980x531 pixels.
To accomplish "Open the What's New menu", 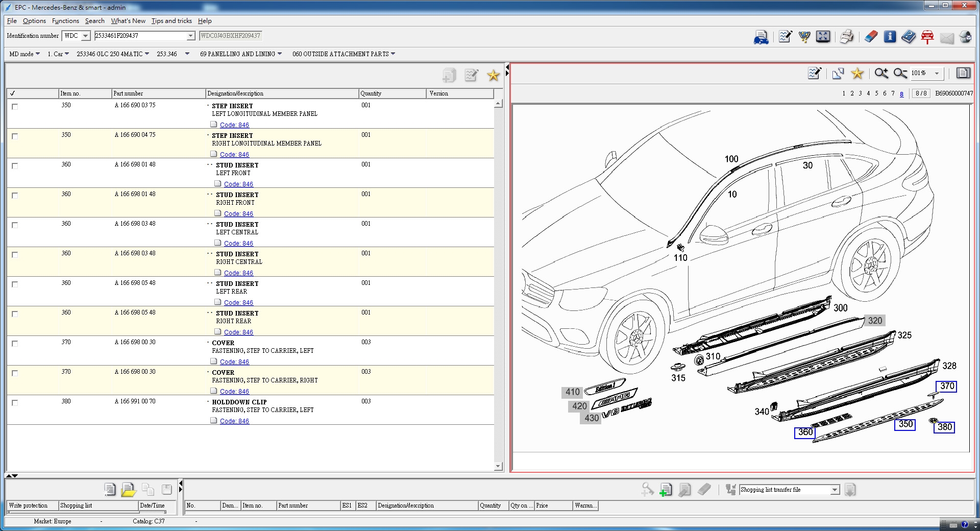I will tap(128, 21).
